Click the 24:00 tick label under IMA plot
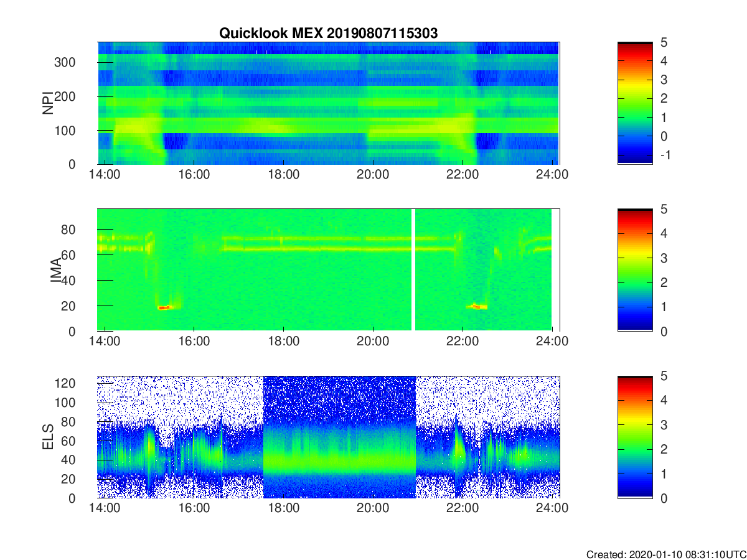Screen dimensions: 747x560 (552, 342)
